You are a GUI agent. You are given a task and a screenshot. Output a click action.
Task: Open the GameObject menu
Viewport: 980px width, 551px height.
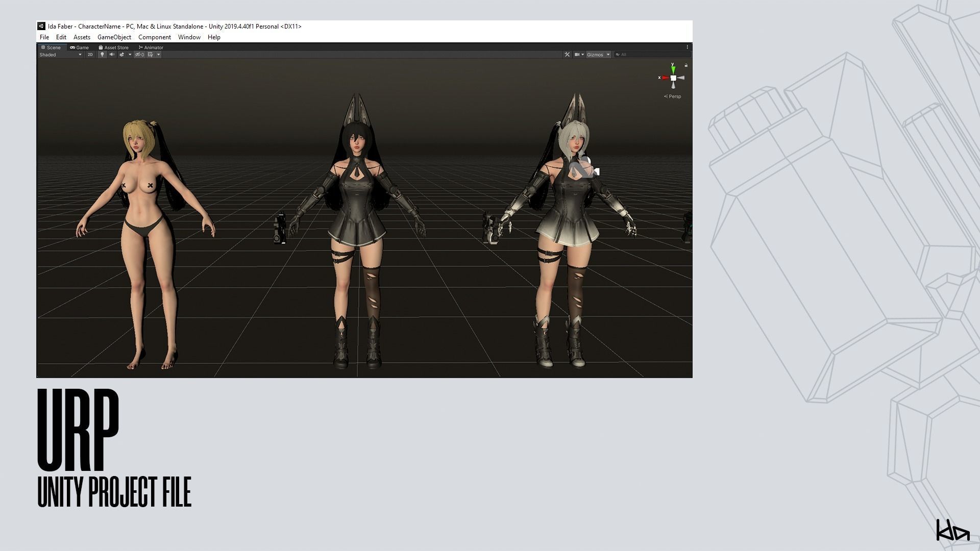point(114,37)
